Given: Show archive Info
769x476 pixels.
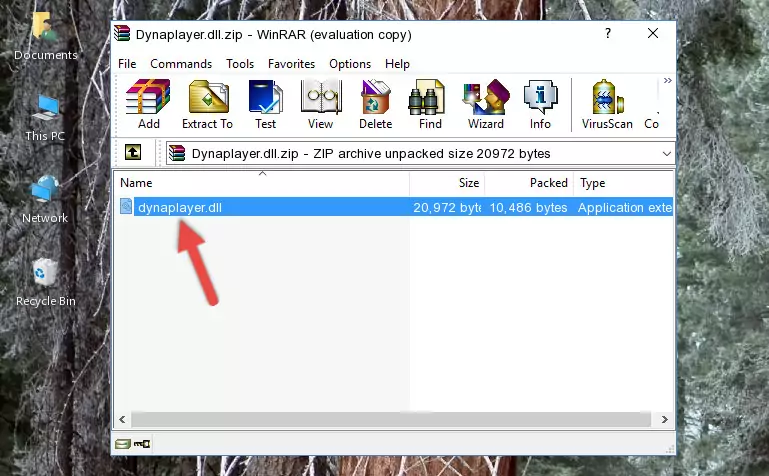Looking at the screenshot, I should (540, 104).
